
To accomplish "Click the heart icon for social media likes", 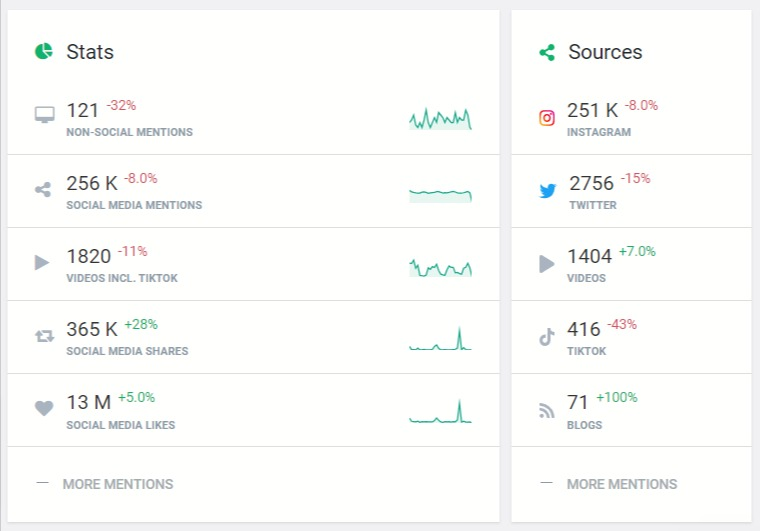I will [44, 408].
